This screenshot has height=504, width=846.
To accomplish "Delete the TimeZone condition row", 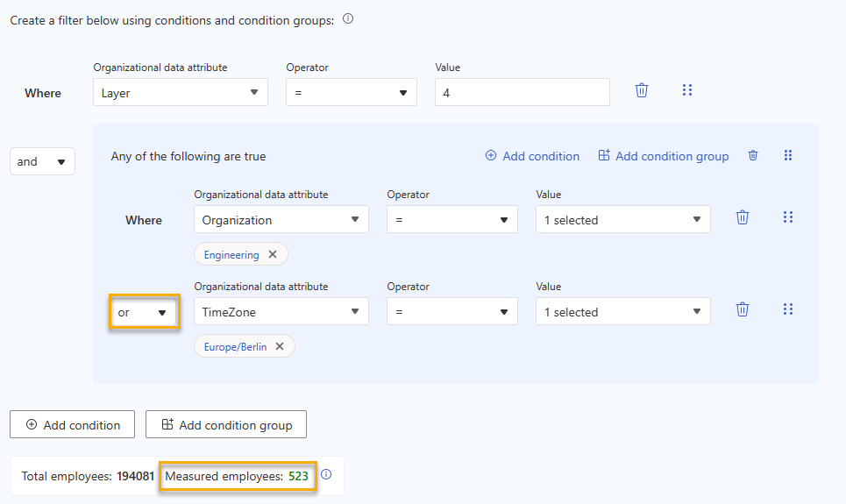I will pyautogui.click(x=743, y=309).
